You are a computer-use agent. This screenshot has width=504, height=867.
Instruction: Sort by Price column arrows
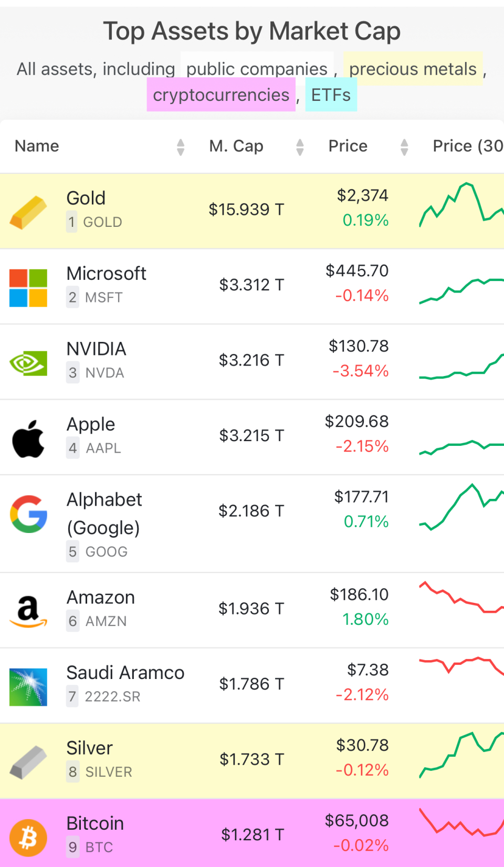pyautogui.click(x=404, y=147)
